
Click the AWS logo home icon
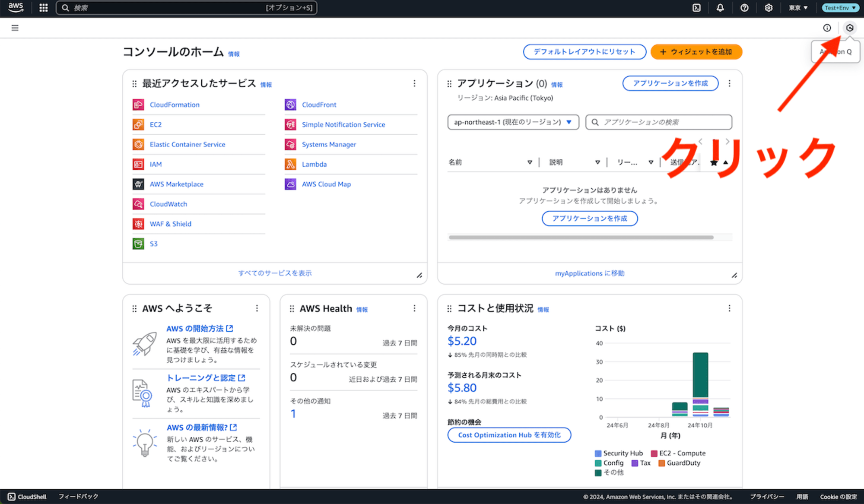[x=16, y=7]
